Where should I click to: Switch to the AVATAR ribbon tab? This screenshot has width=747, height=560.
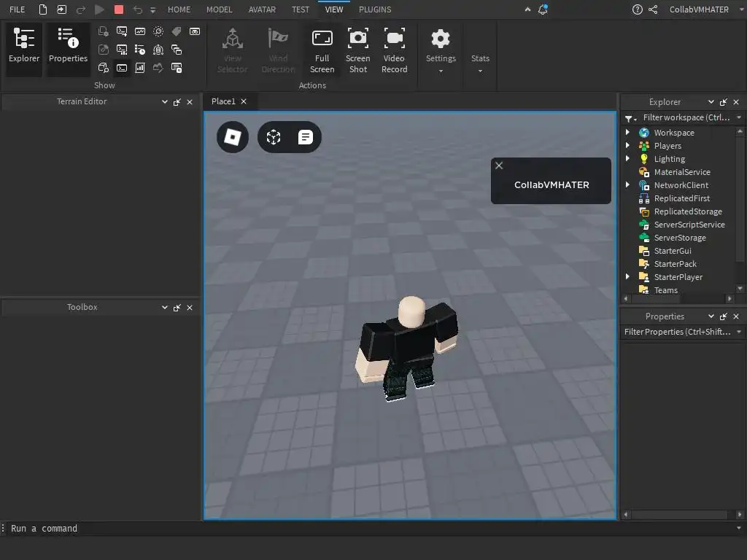point(262,9)
